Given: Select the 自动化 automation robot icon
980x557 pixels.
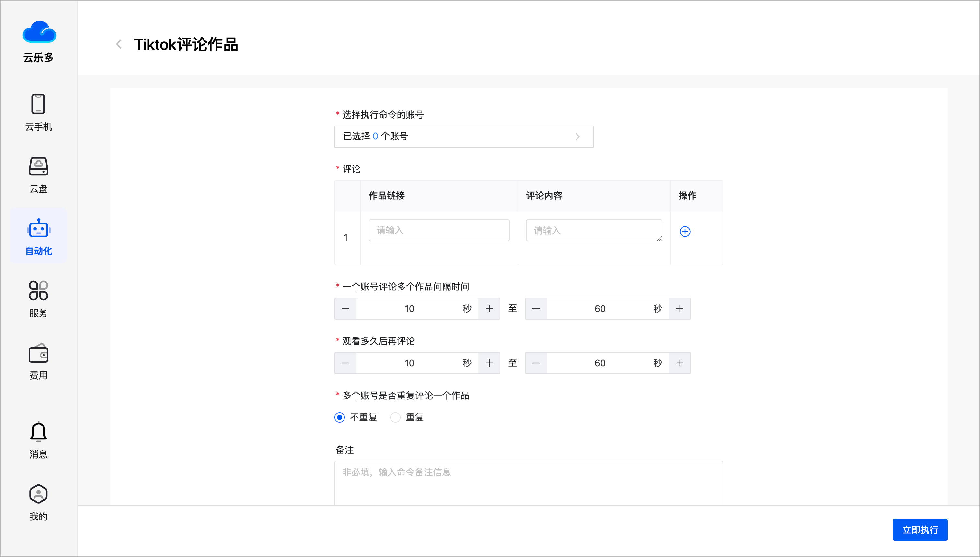Looking at the screenshot, I should tap(38, 228).
